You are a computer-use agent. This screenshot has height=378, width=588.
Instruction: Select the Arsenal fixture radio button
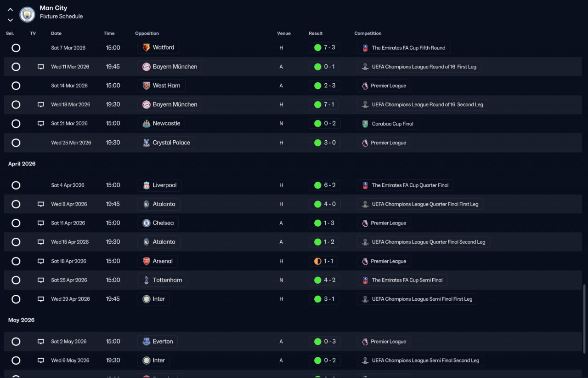point(16,261)
